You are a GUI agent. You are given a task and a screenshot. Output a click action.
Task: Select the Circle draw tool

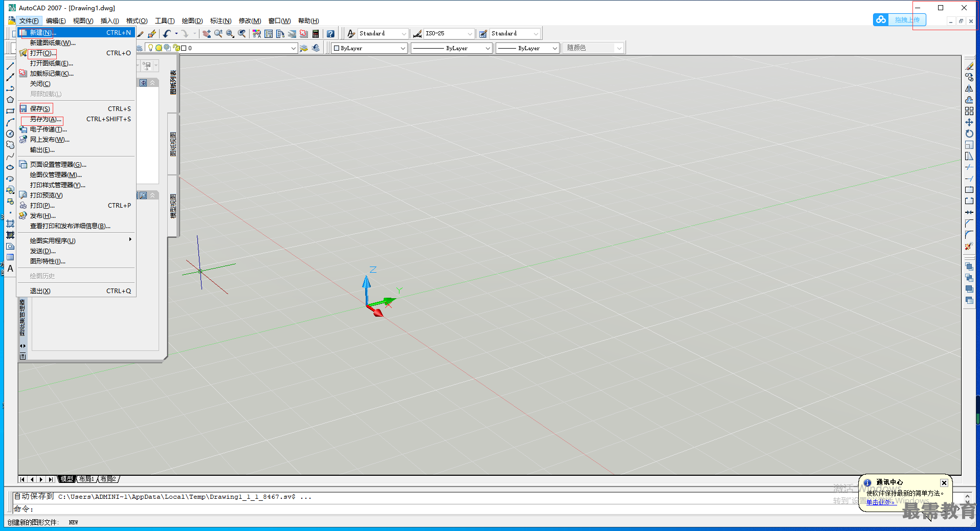pyautogui.click(x=10, y=134)
